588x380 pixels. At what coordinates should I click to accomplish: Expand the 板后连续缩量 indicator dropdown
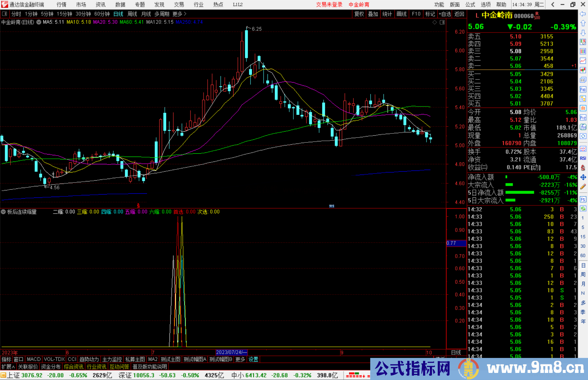(x=3, y=212)
